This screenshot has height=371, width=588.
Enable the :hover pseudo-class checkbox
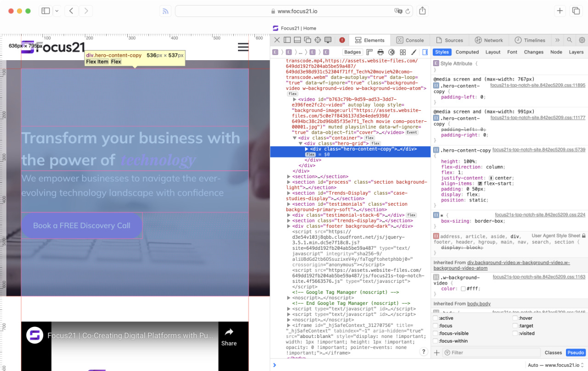(x=515, y=318)
